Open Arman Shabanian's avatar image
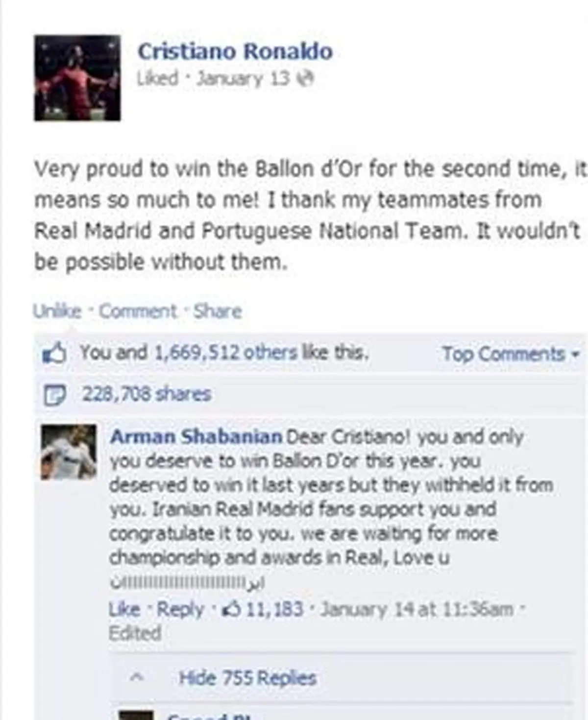 click(x=69, y=453)
